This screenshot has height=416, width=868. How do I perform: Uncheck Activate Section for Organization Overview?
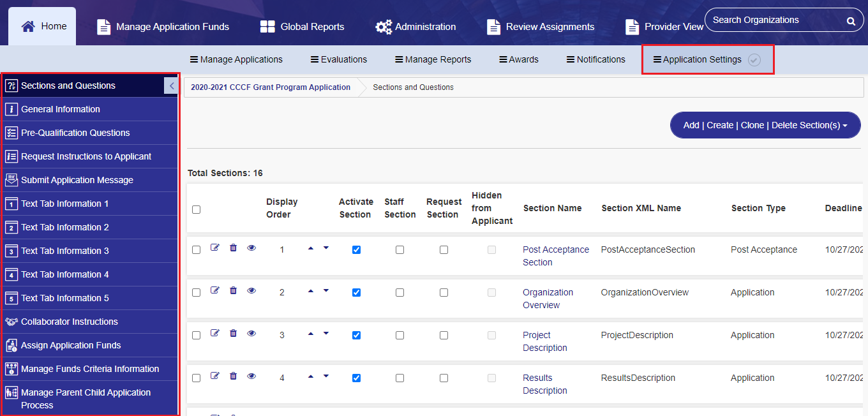coord(357,293)
